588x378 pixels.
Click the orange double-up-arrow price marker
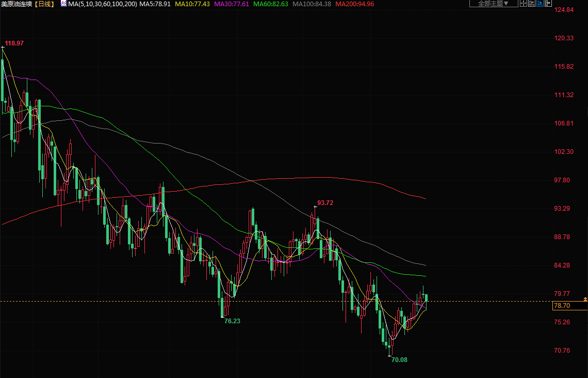coord(585,300)
